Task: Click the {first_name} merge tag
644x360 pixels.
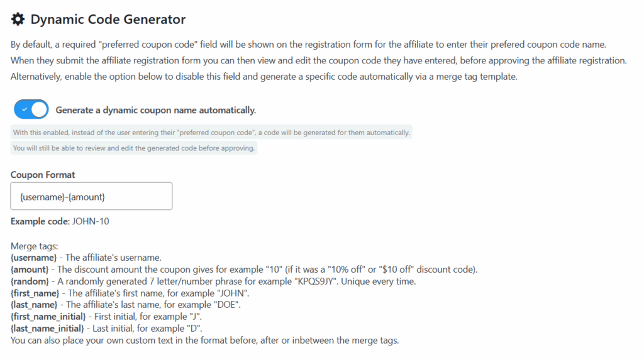Action: coord(36,293)
